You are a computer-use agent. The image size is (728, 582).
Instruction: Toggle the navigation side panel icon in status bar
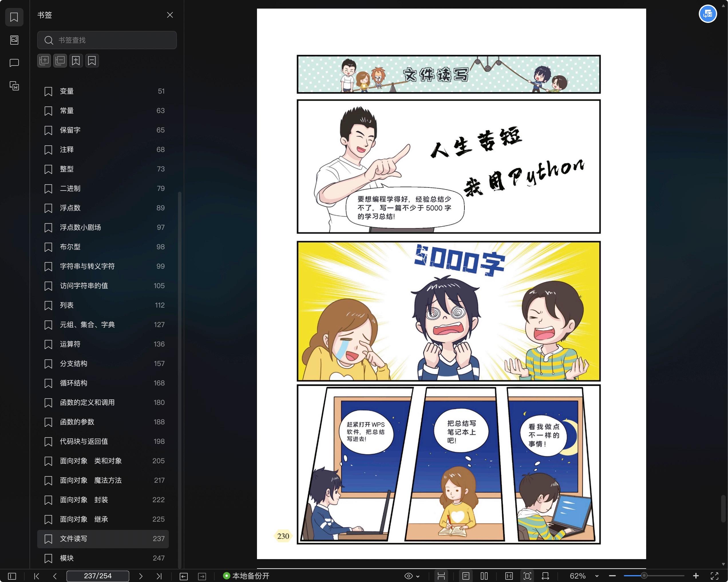point(12,576)
